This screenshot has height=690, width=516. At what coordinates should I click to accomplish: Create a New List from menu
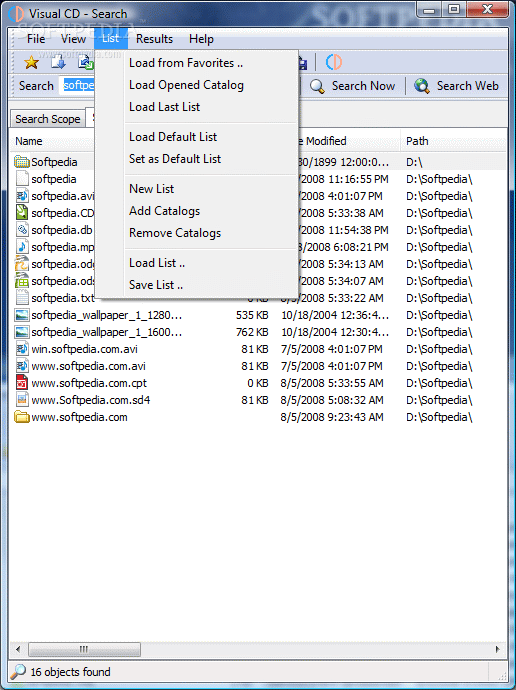[x=197, y=189]
